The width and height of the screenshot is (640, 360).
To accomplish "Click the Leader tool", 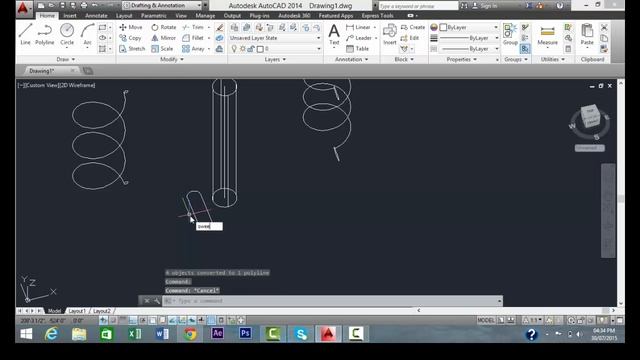I will (359, 38).
